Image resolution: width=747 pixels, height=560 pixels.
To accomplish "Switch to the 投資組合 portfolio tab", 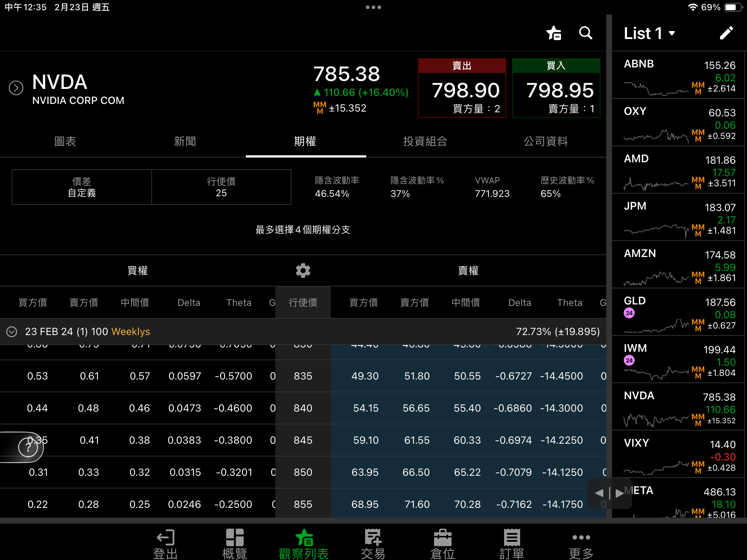I will (425, 141).
